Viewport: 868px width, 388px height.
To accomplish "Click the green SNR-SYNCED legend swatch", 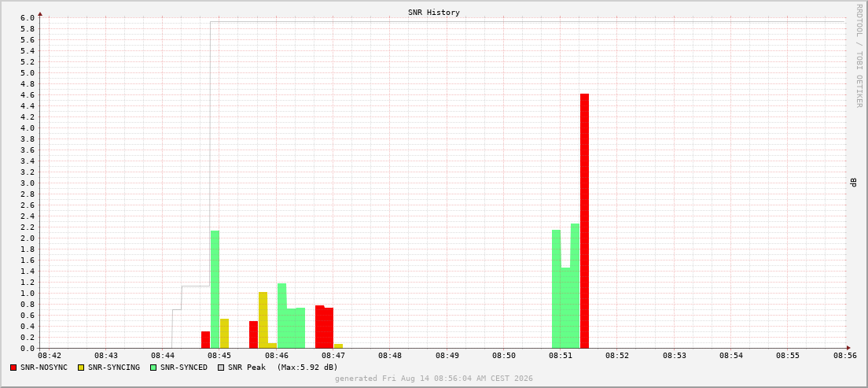I will (x=153, y=367).
